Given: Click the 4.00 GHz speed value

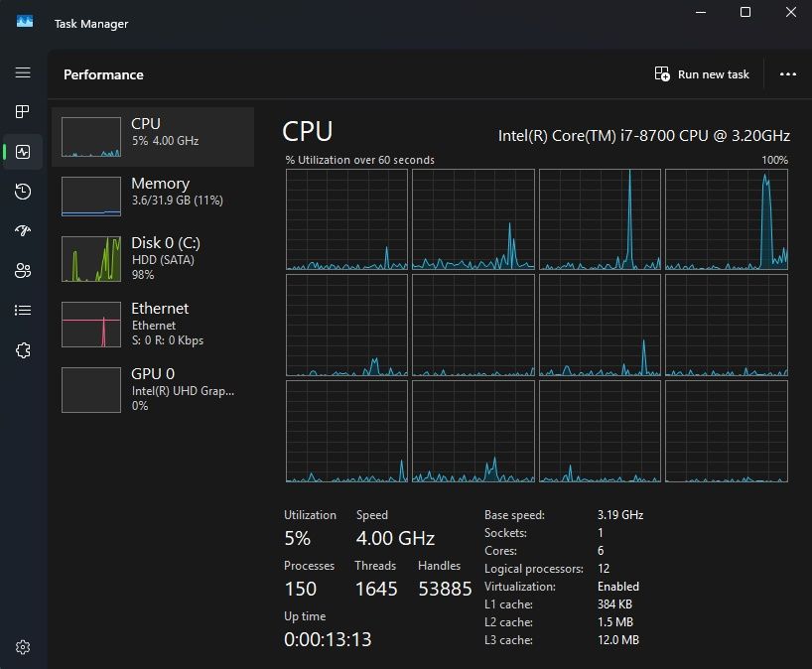Looking at the screenshot, I should [x=395, y=538].
